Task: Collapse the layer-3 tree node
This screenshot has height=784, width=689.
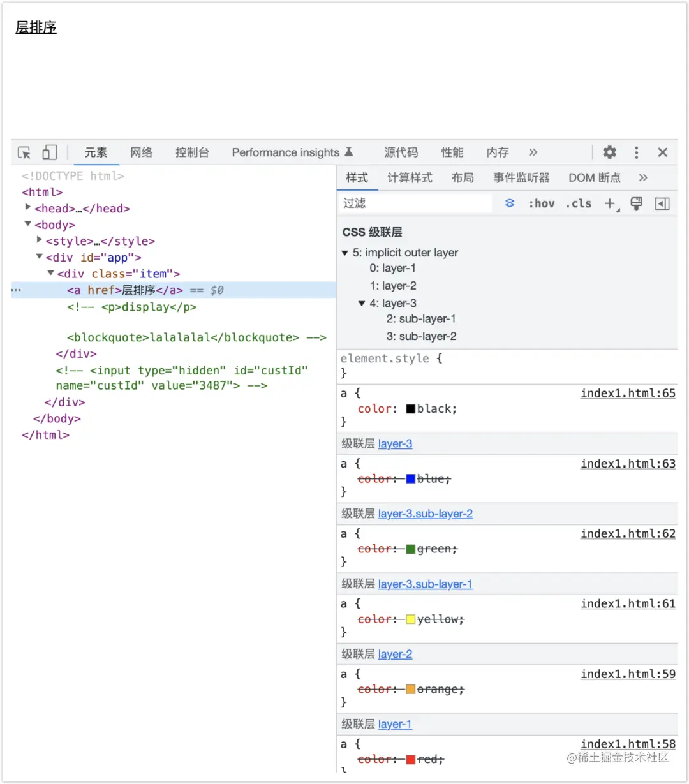Action: click(362, 304)
